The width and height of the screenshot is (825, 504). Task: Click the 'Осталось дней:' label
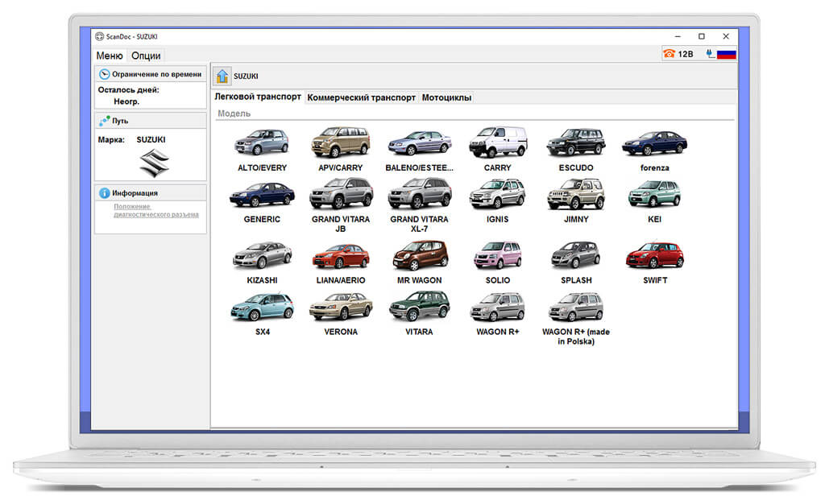(x=128, y=90)
